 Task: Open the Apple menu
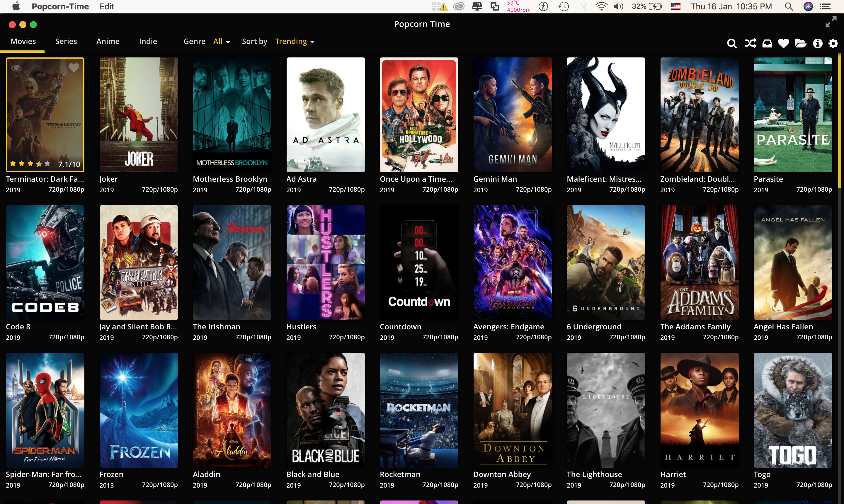click(16, 6)
